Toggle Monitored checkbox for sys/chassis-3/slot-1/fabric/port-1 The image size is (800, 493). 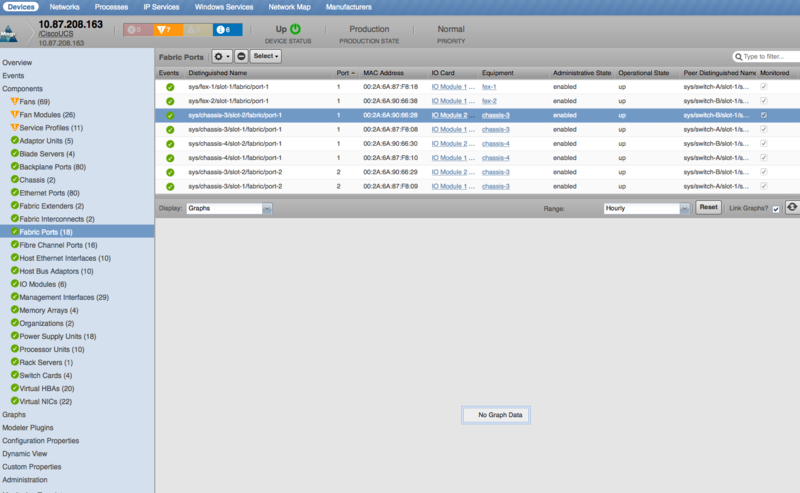tap(764, 130)
